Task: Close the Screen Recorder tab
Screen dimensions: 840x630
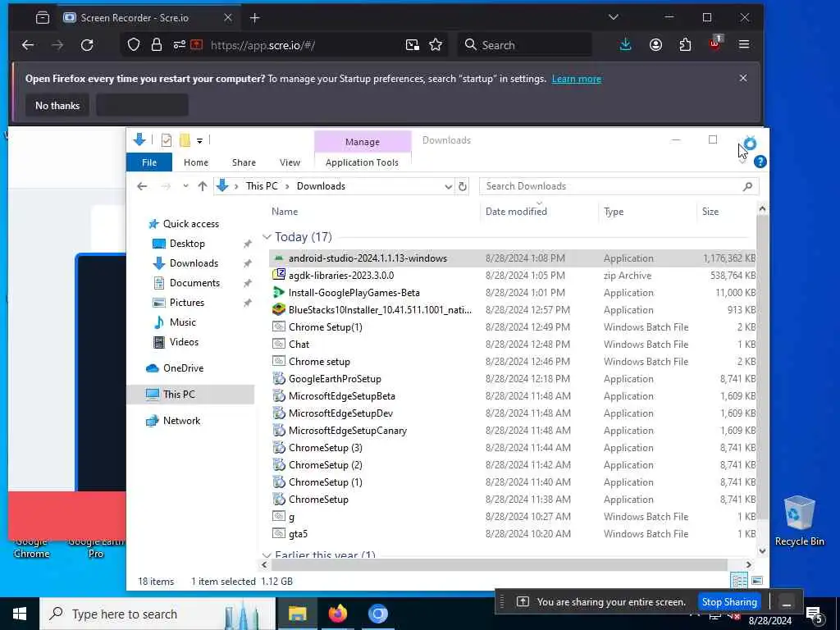Action: tap(228, 18)
